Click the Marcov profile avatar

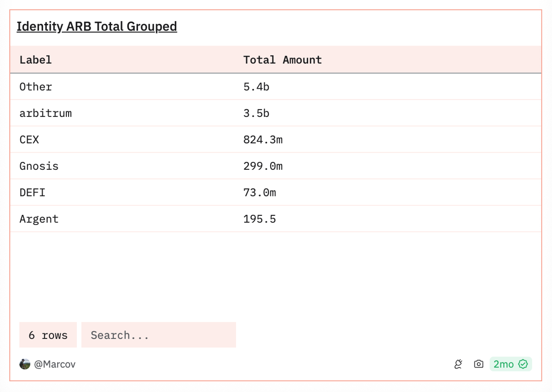click(x=25, y=364)
